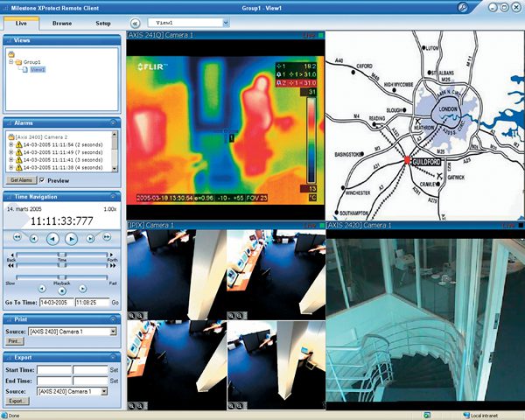Click the Get Alarms button
525x420 pixels.
(21, 180)
